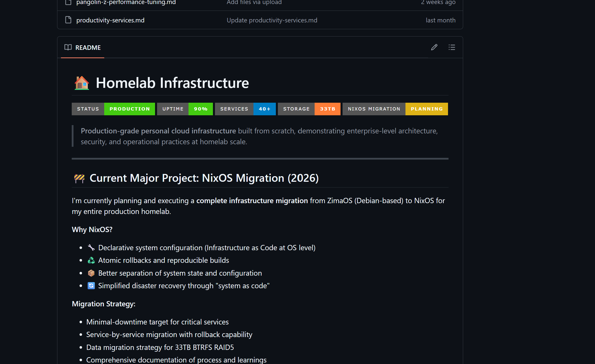Click the construction barrier emoji icon

pos(79,178)
